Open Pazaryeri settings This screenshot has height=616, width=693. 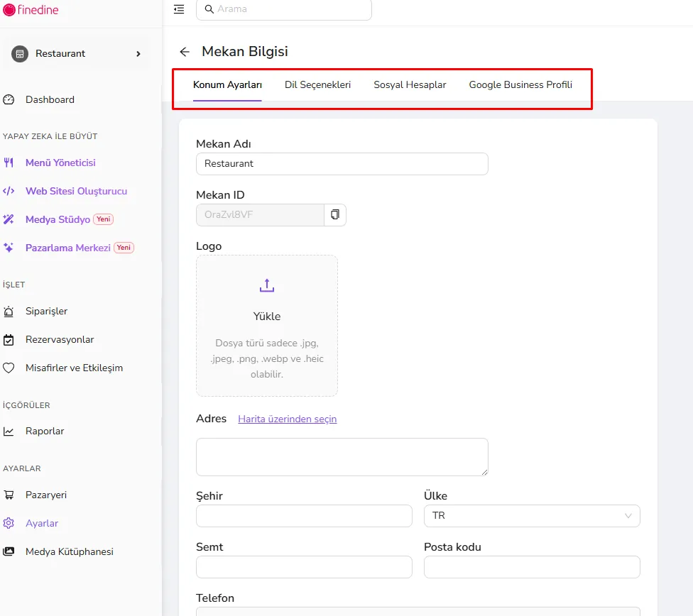pos(46,495)
